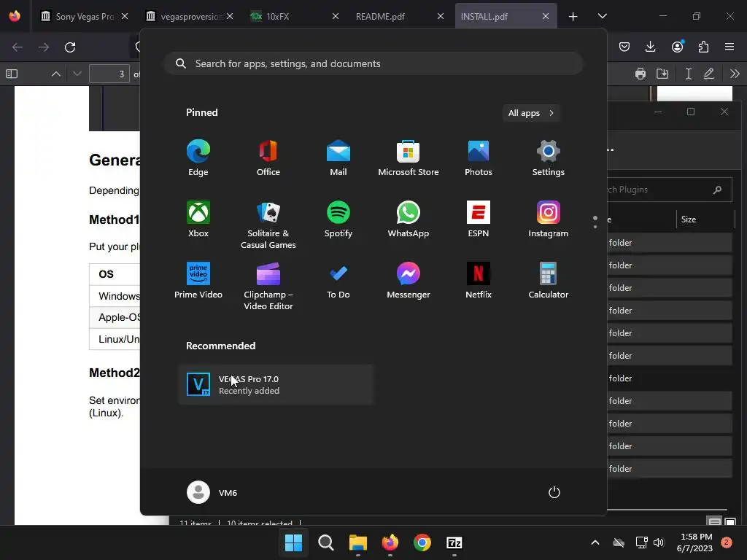Switch to the README.pdf tab
Viewport: 747px width, 560px height.
pos(399,16)
